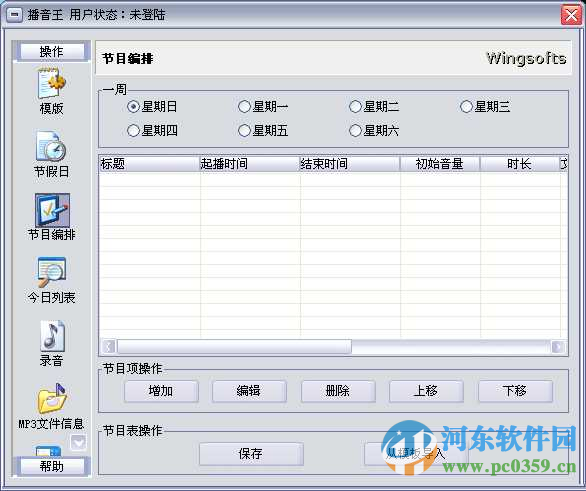This screenshot has height=491, width=586.
Task: Switch to the 帮助 sidebar section
Action: click(x=52, y=466)
